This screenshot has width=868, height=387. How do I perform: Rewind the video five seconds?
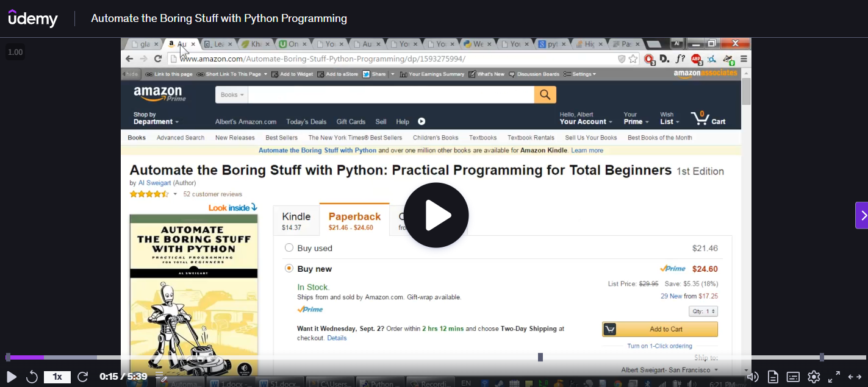click(32, 377)
